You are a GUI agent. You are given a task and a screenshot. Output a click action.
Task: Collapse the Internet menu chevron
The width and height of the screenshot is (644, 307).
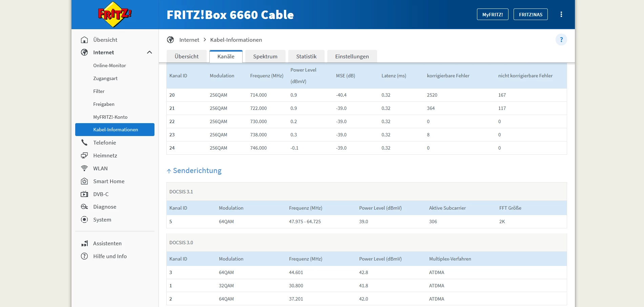pos(149,52)
